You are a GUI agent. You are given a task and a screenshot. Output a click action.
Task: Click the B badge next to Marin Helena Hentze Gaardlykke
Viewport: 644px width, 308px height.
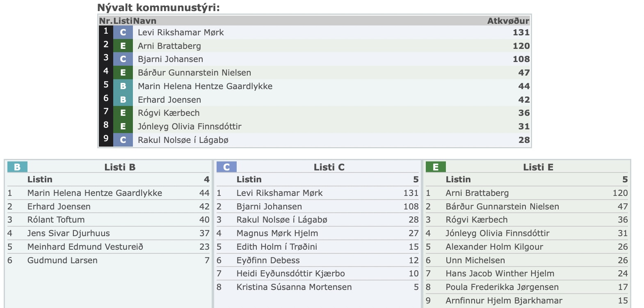[x=123, y=86]
